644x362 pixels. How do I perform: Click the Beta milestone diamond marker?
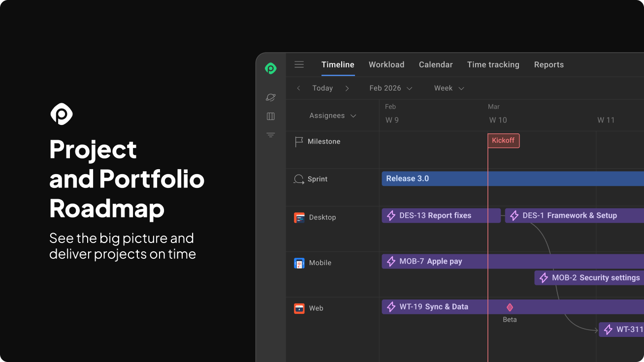pyautogui.click(x=510, y=307)
